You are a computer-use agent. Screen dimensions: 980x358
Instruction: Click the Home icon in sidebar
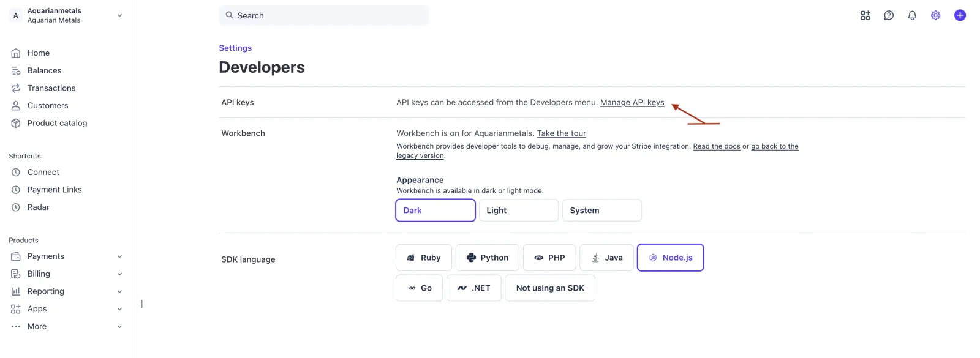coord(16,53)
